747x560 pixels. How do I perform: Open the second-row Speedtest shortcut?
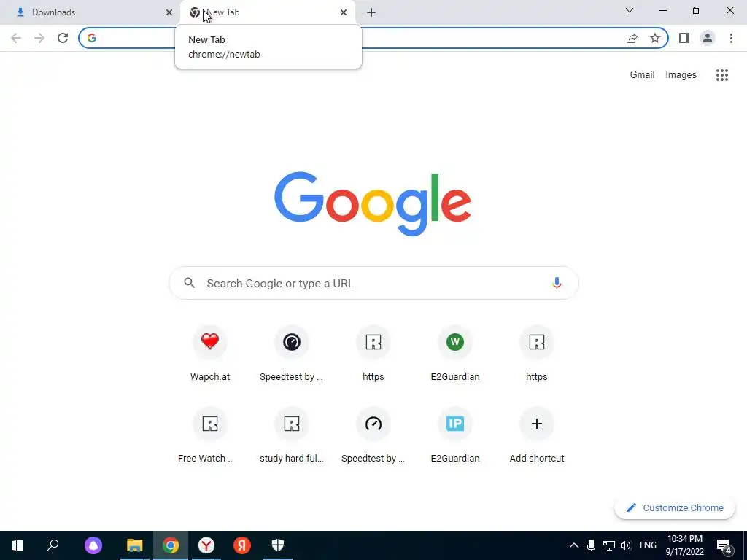click(373, 436)
